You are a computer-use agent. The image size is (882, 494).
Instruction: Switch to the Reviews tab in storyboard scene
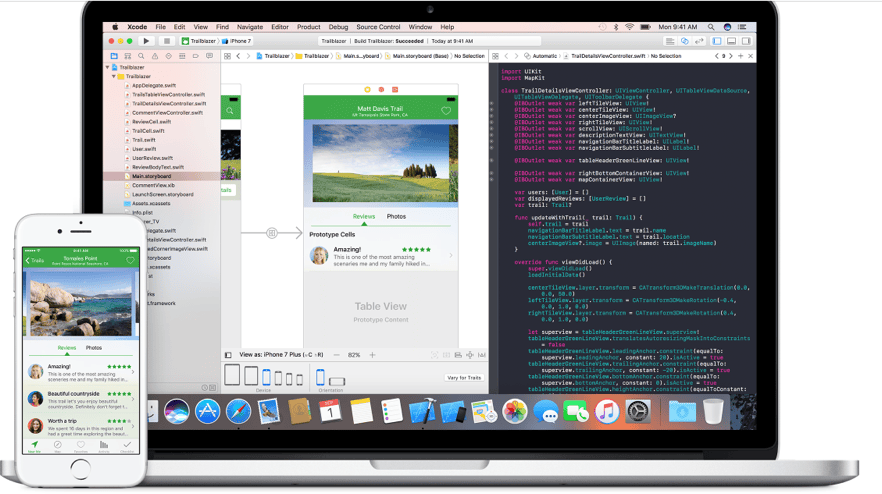364,217
